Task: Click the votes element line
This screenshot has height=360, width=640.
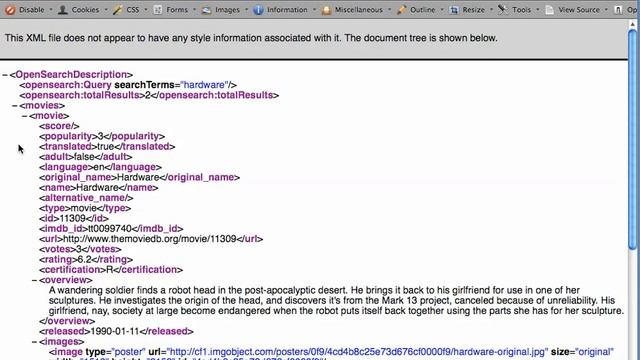Action: pyautogui.click(x=80, y=249)
